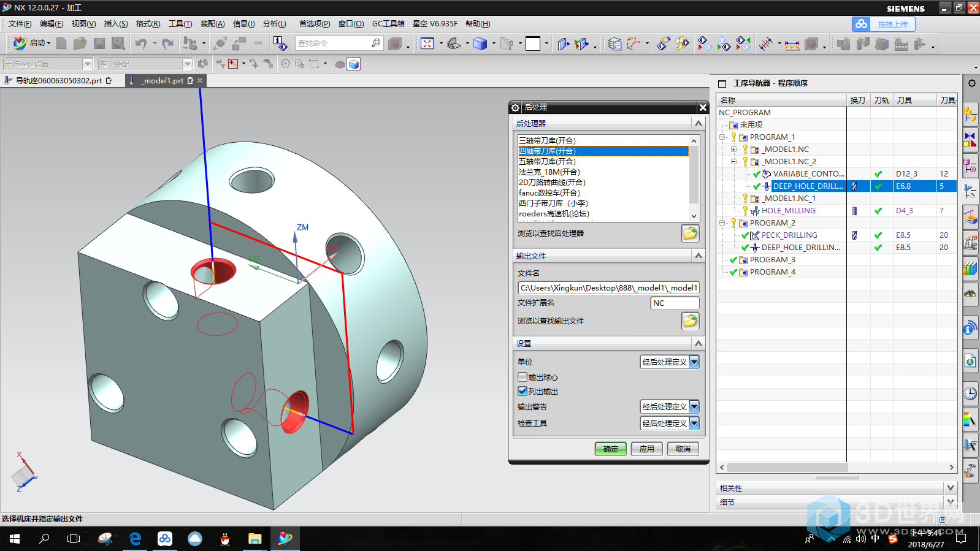Toggle checkbox in operation navigator header

point(722,83)
